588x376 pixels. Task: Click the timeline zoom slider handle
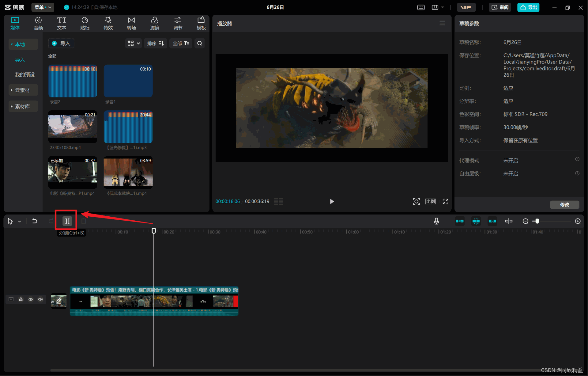coord(537,221)
